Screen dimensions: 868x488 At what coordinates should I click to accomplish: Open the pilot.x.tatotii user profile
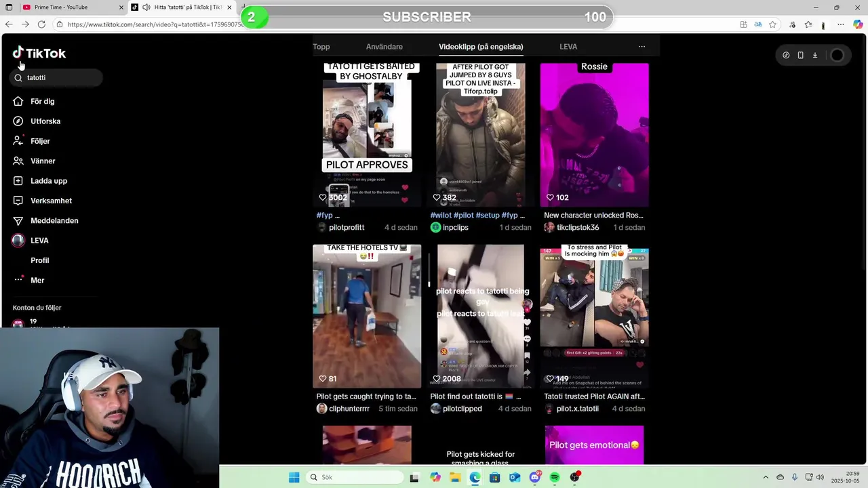(578, 409)
